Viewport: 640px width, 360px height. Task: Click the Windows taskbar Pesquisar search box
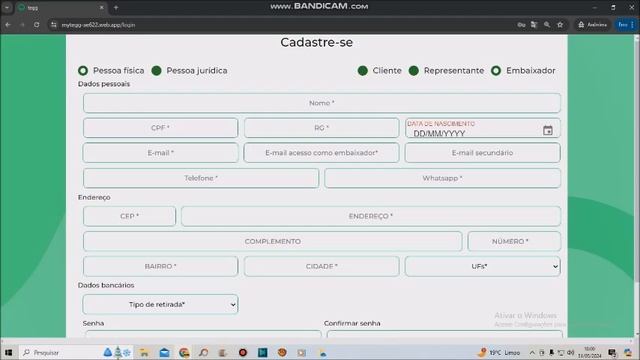pyautogui.click(x=59, y=353)
